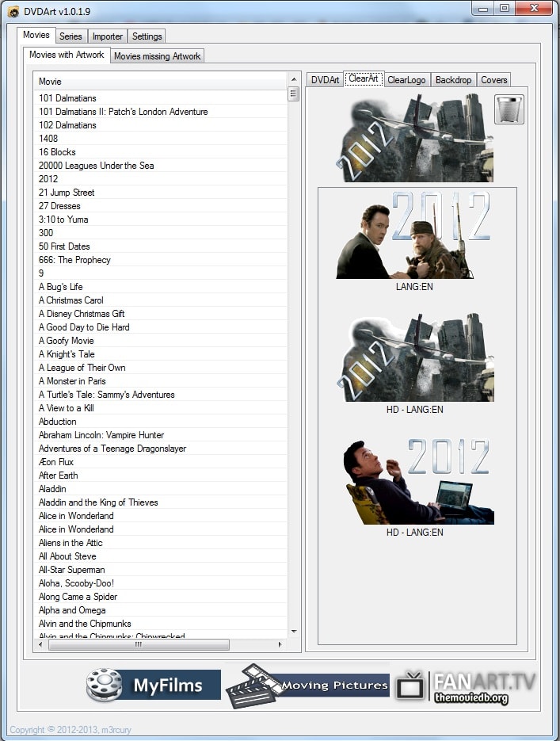This screenshot has width=560, height=741.
Task: Select 'Aliens in the Attic' movie
Action: (x=161, y=543)
